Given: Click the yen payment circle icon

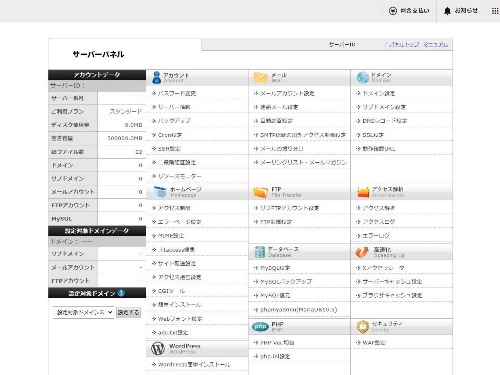Looking at the screenshot, I should click(x=393, y=11).
